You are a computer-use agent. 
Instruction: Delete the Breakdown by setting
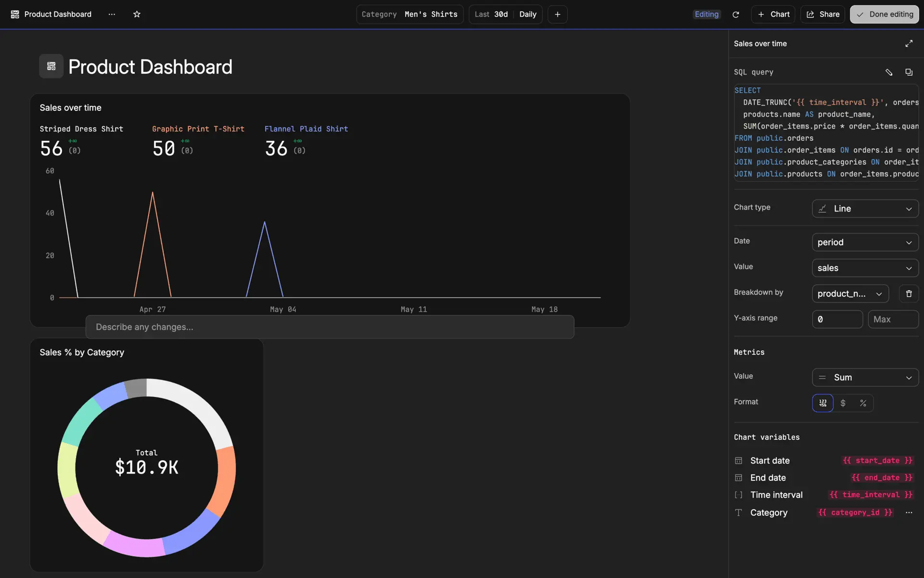(x=909, y=294)
